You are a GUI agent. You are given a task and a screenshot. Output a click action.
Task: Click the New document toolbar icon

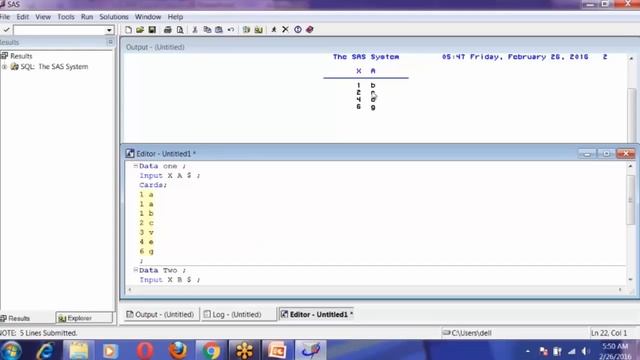[x=128, y=30]
